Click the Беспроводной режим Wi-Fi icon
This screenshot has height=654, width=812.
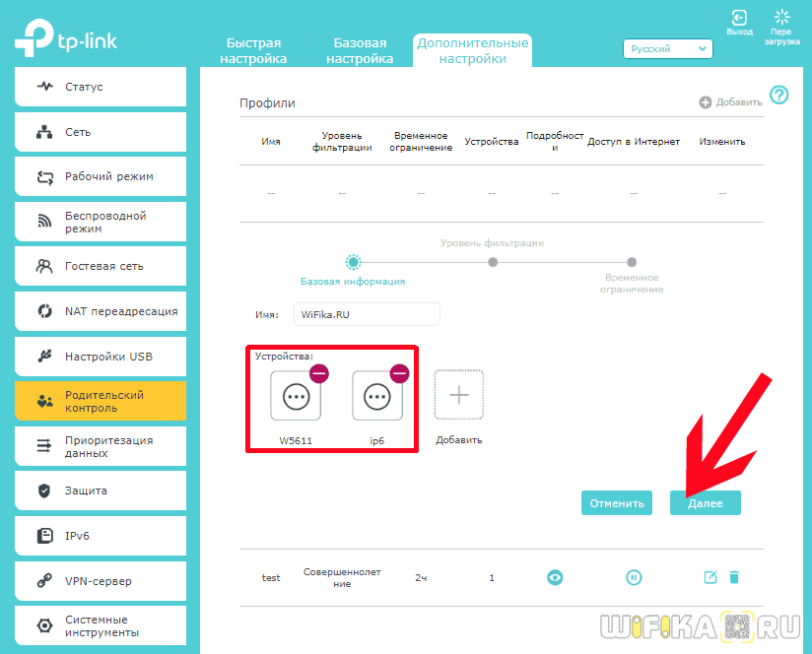(45, 222)
